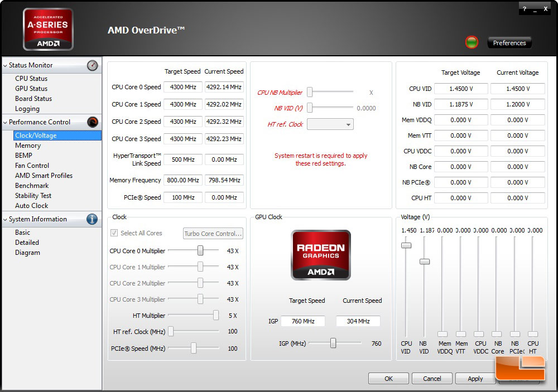Click the IGP Target Speed 760 MHz field
Viewport: 558px width, 392px height.
click(303, 321)
